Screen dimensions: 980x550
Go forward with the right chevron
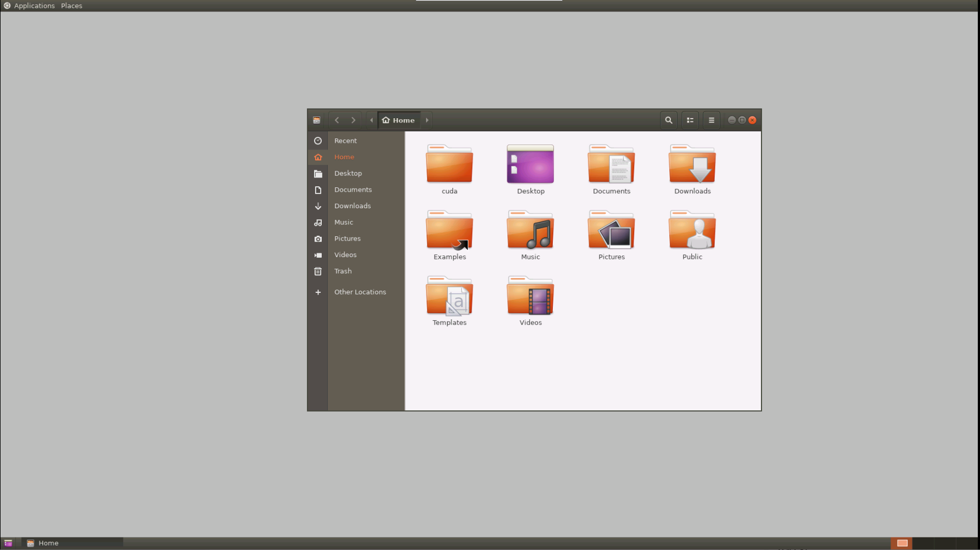pyautogui.click(x=353, y=120)
